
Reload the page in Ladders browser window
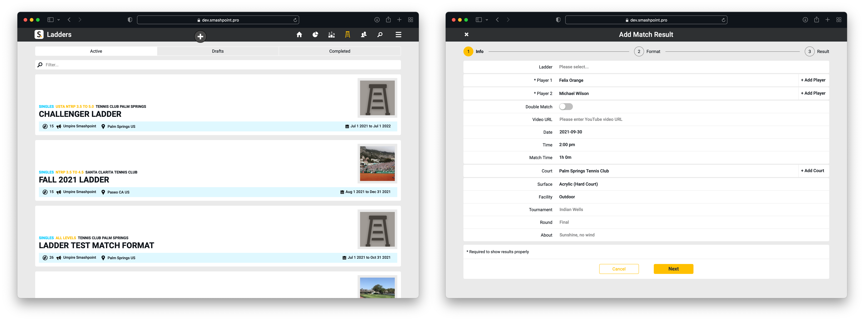pos(295,20)
